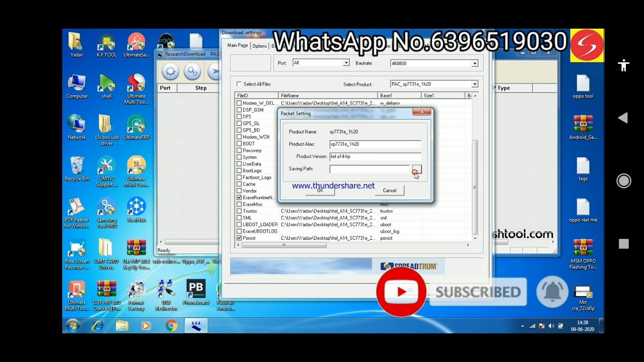
Task: Click the FileID column header
Action: [257, 96]
